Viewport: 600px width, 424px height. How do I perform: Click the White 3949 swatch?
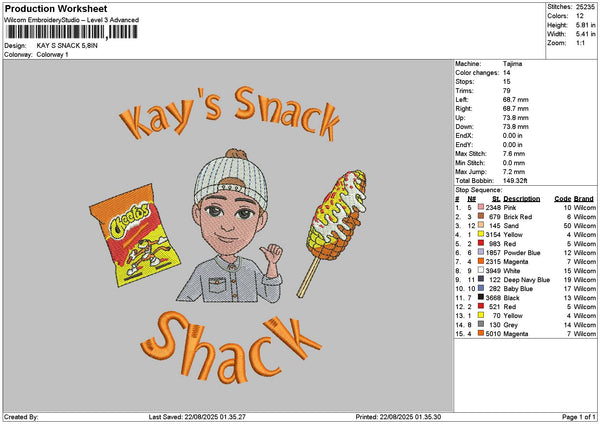pyautogui.click(x=481, y=271)
